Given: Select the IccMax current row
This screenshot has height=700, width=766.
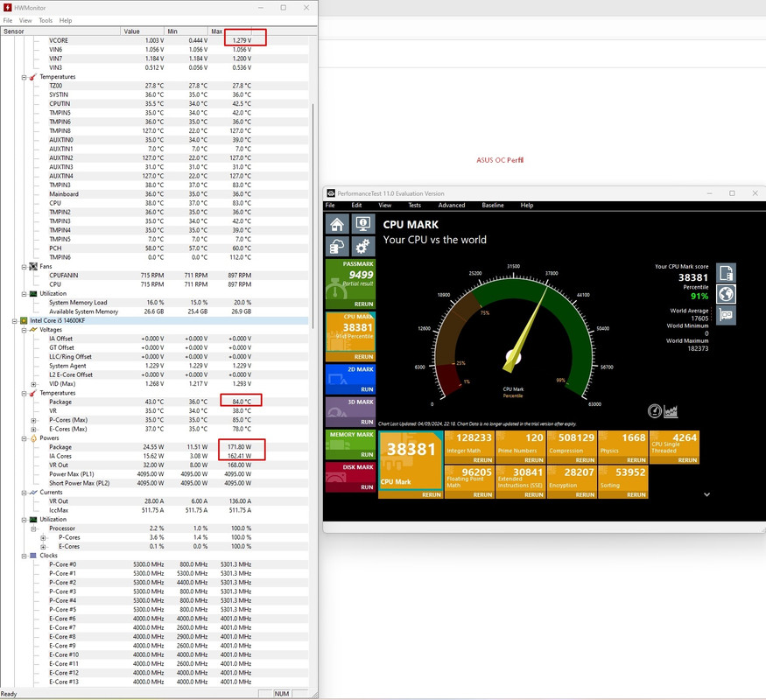Looking at the screenshot, I should (154, 510).
